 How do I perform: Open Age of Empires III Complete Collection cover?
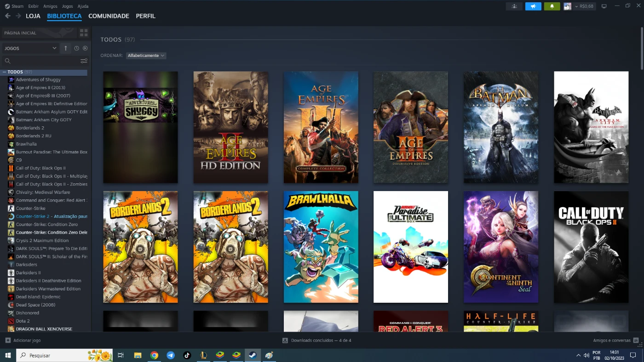point(321,127)
